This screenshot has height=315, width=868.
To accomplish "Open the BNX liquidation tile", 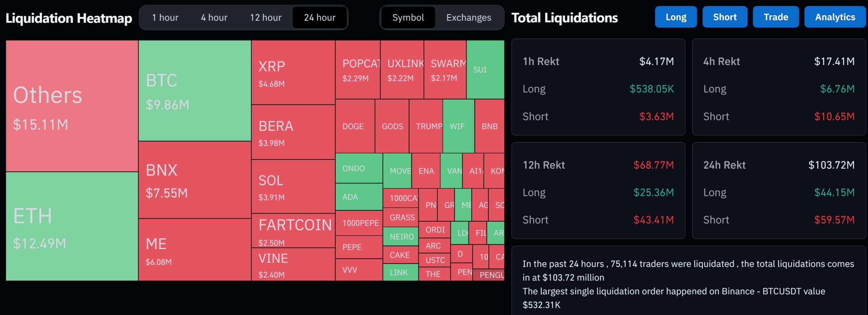I will 195,180.
